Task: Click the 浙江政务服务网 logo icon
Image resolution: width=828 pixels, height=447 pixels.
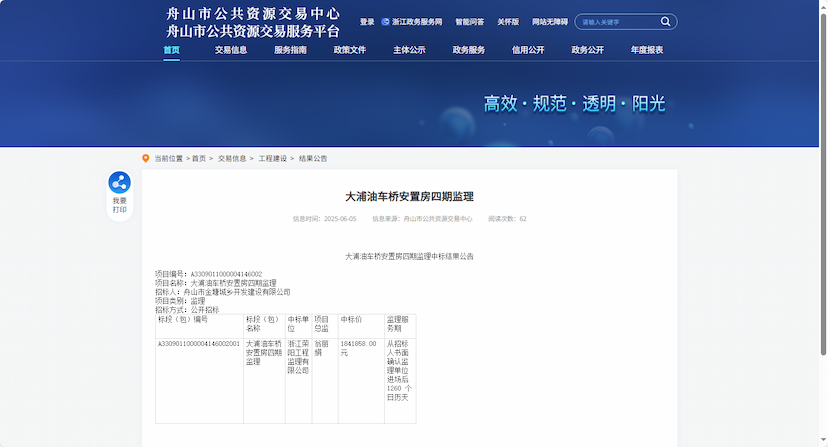Action: tap(385, 22)
